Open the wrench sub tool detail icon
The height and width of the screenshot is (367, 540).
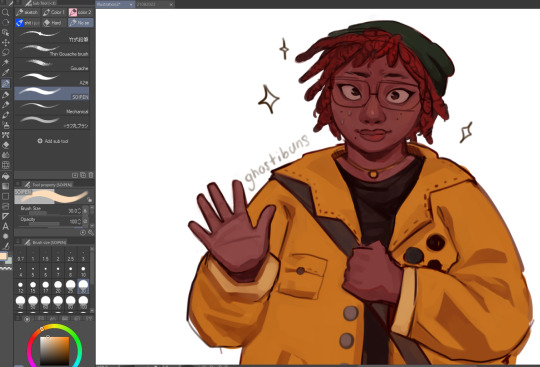(x=91, y=233)
